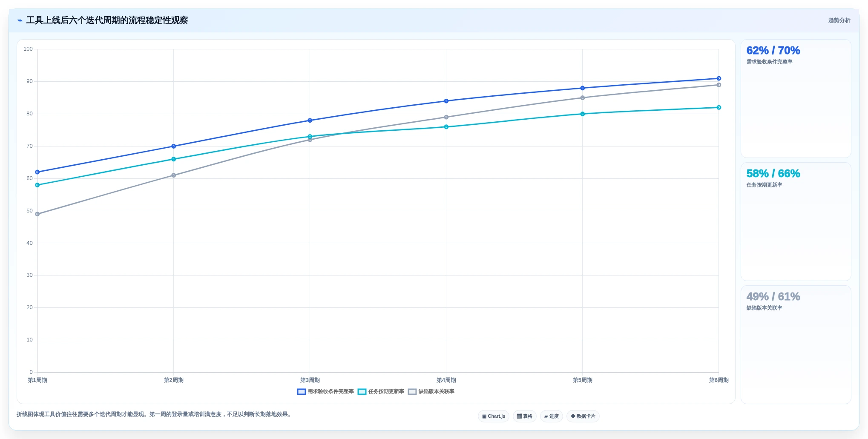Image resolution: width=868 pixels, height=439 pixels.
Task: Select the 进度 chip
Action: pyautogui.click(x=552, y=416)
